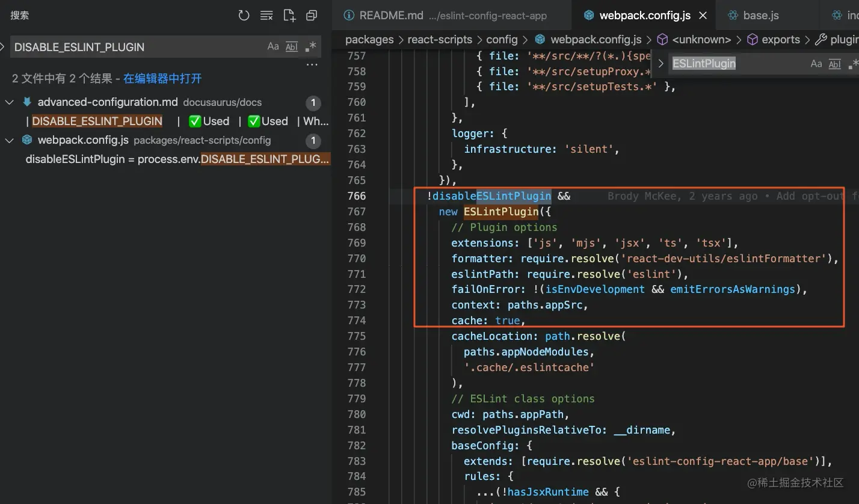Toggle search details ellipsis
859x504 pixels.
[312, 64]
